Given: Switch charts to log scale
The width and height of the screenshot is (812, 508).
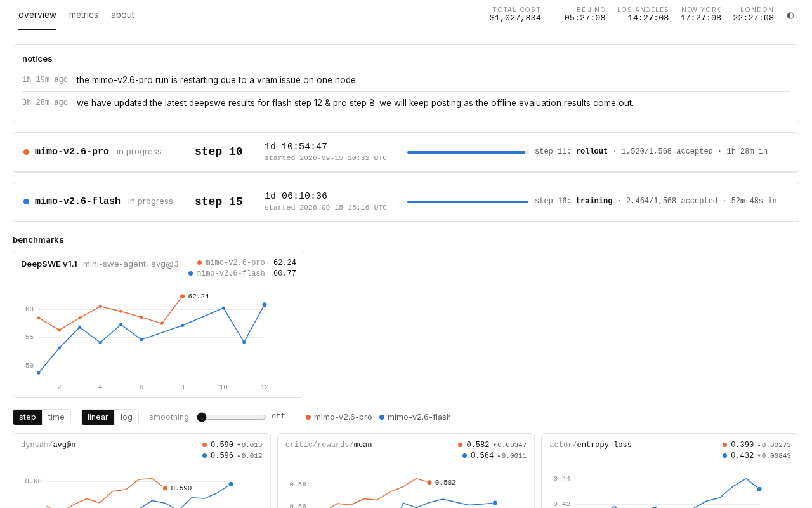Looking at the screenshot, I should click(x=127, y=417).
